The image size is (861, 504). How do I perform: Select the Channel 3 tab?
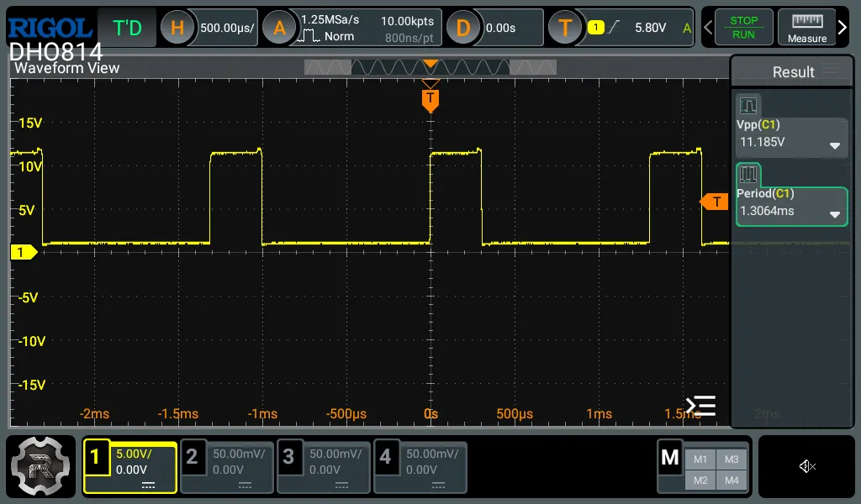(323, 466)
